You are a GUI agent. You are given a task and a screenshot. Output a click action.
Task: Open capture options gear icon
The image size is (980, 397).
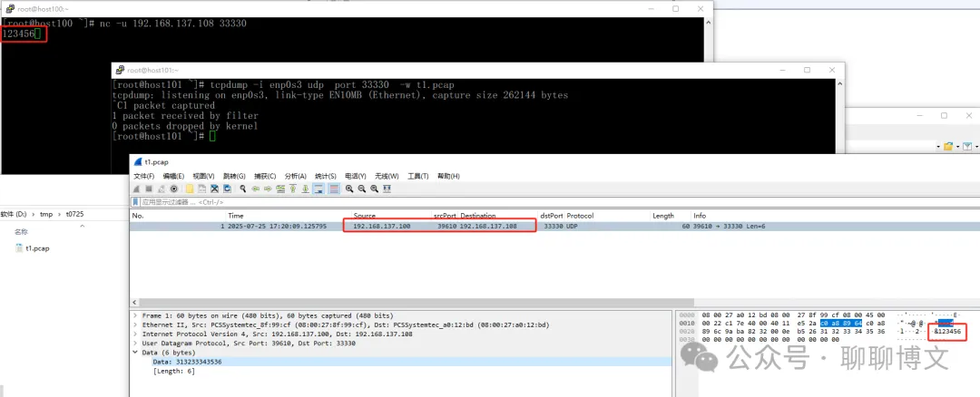coord(173,189)
